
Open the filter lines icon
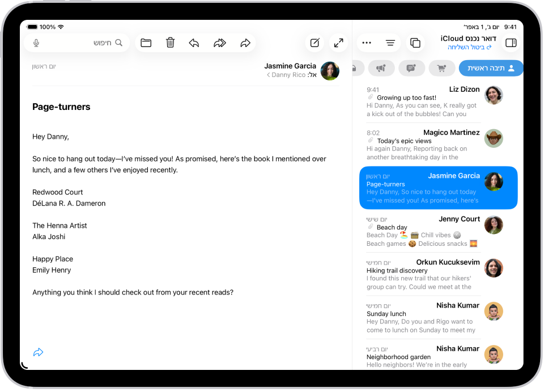(x=390, y=42)
